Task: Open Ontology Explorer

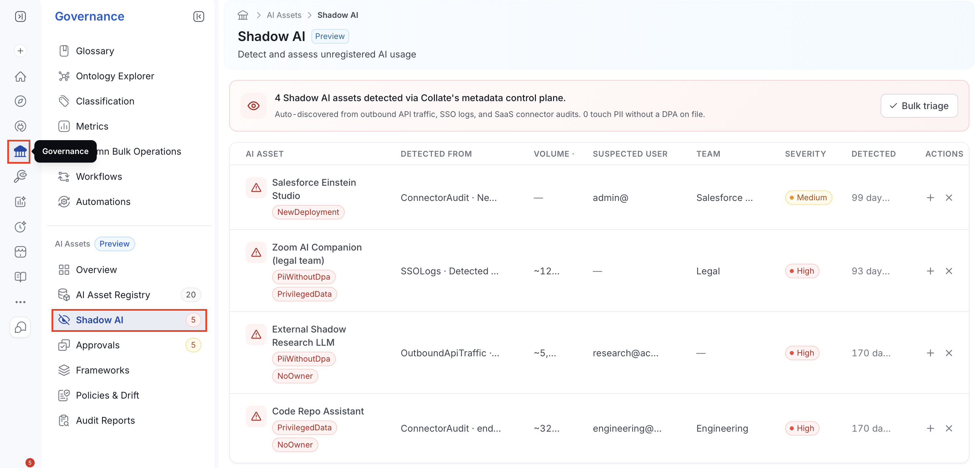Action: [x=129, y=76]
